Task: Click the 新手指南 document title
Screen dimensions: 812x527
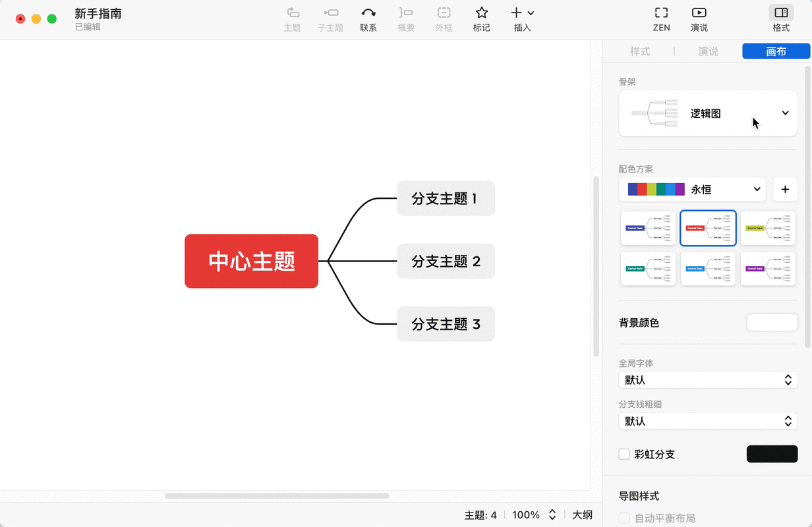Action: [x=98, y=14]
